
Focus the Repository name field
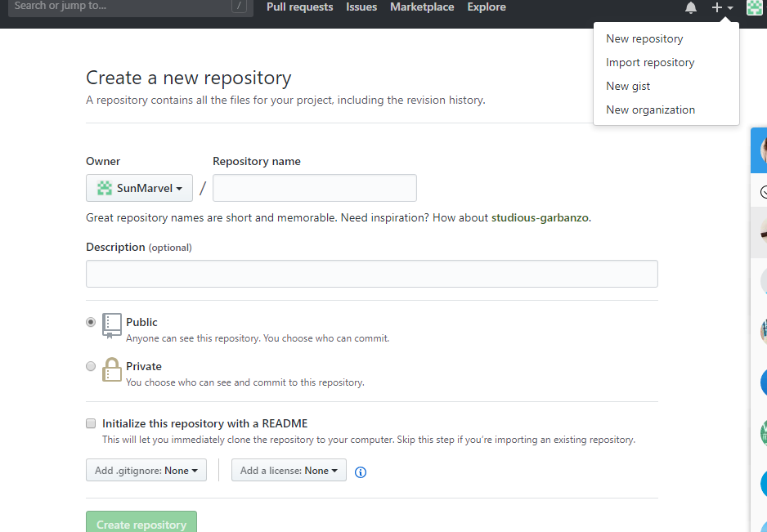click(315, 188)
